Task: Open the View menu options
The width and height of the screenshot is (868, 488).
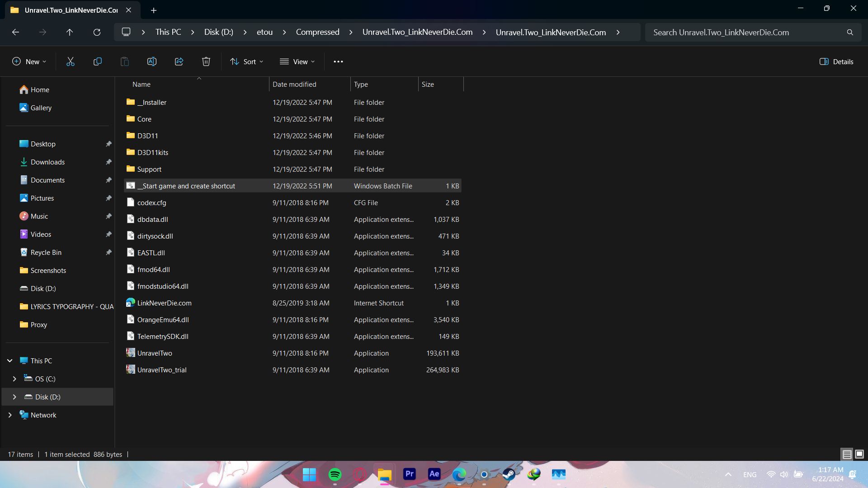Action: pos(298,61)
